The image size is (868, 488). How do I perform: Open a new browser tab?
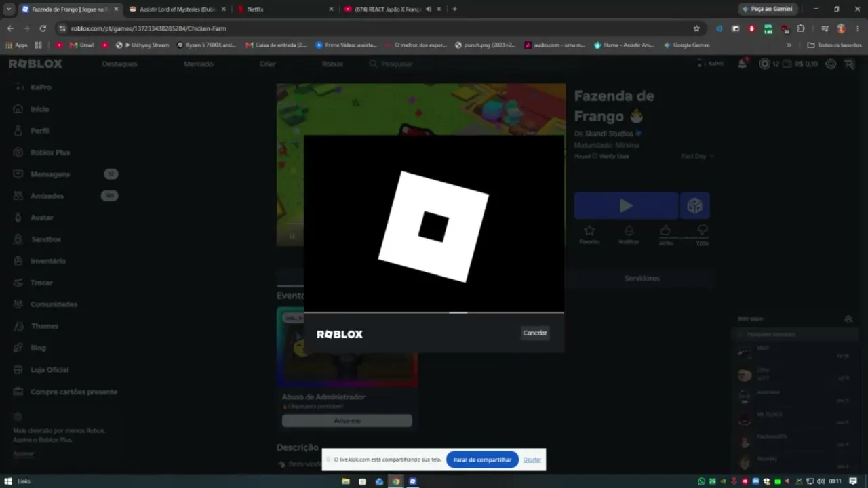(x=454, y=9)
